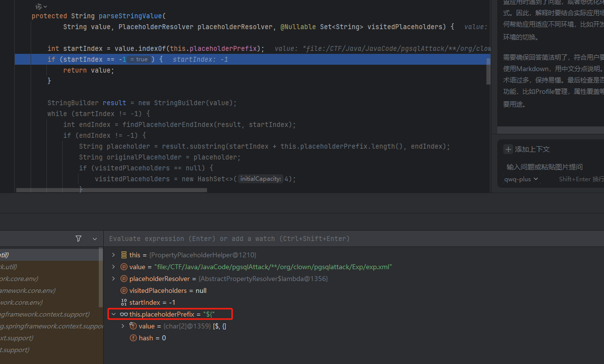
Task: Click the primitive type icon of startIndex
Action: pos(124,302)
